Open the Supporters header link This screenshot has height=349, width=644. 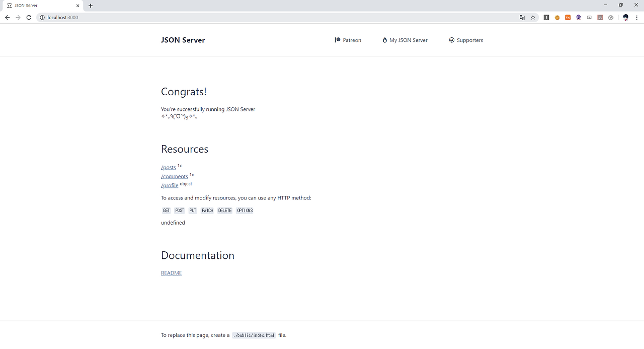click(x=466, y=40)
